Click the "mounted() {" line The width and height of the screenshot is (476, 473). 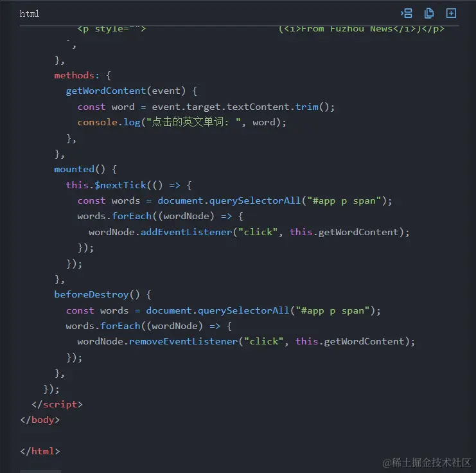[85, 169]
